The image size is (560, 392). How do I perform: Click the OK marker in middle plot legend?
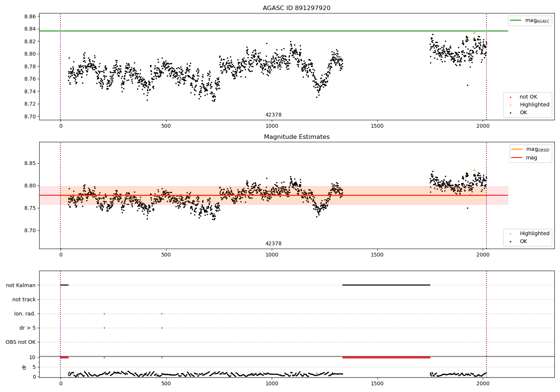pos(510,242)
